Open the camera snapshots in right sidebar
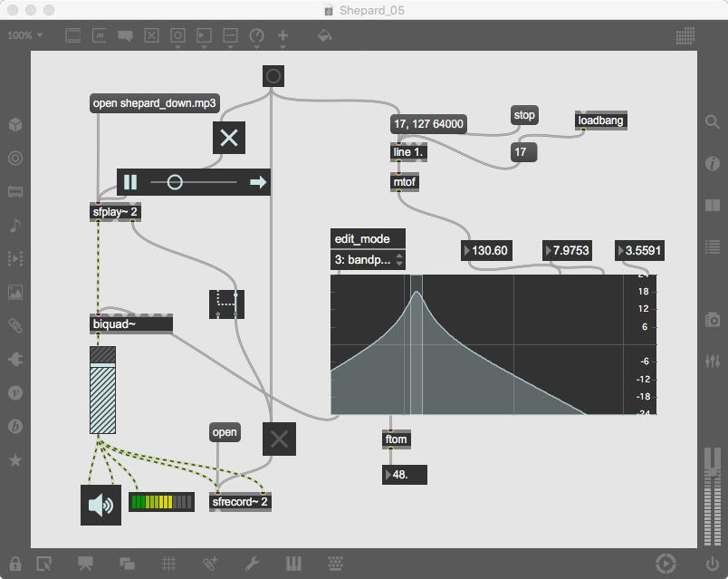Image resolution: width=728 pixels, height=579 pixels. point(713,320)
